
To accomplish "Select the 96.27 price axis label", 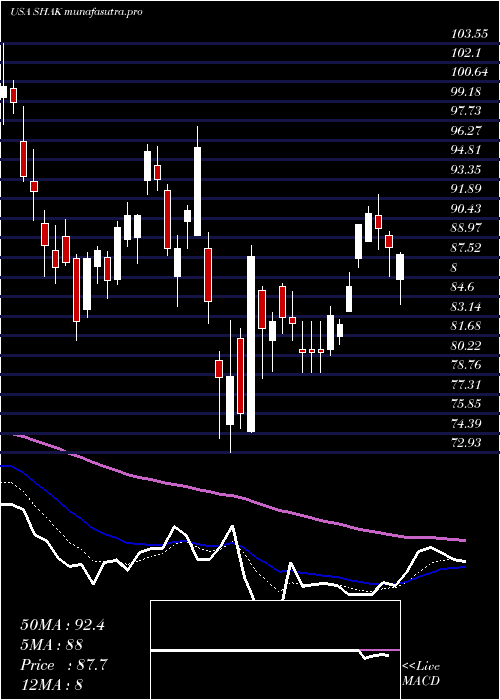I will (466, 131).
